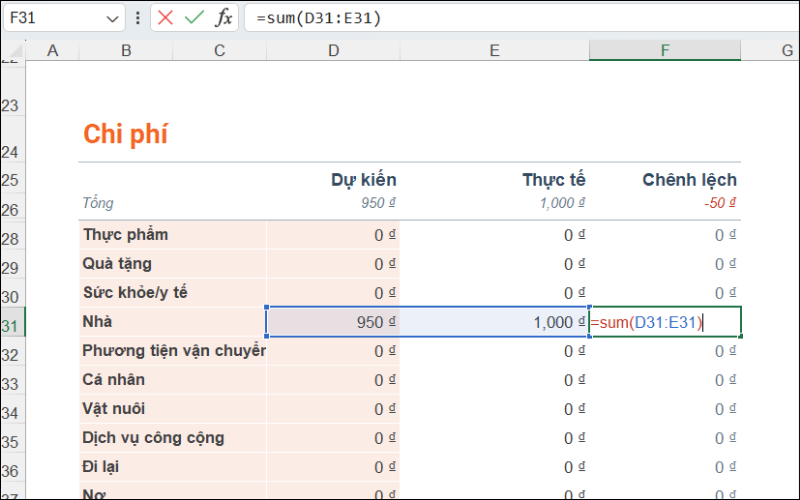Viewport: 800px width, 500px height.
Task: Confirm the formula with the Enter checkmark
Action: (194, 18)
